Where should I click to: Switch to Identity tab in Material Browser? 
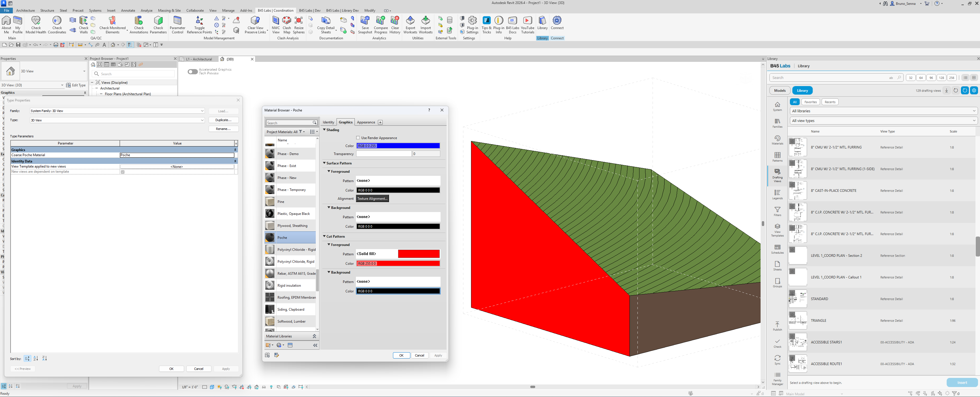(x=328, y=122)
